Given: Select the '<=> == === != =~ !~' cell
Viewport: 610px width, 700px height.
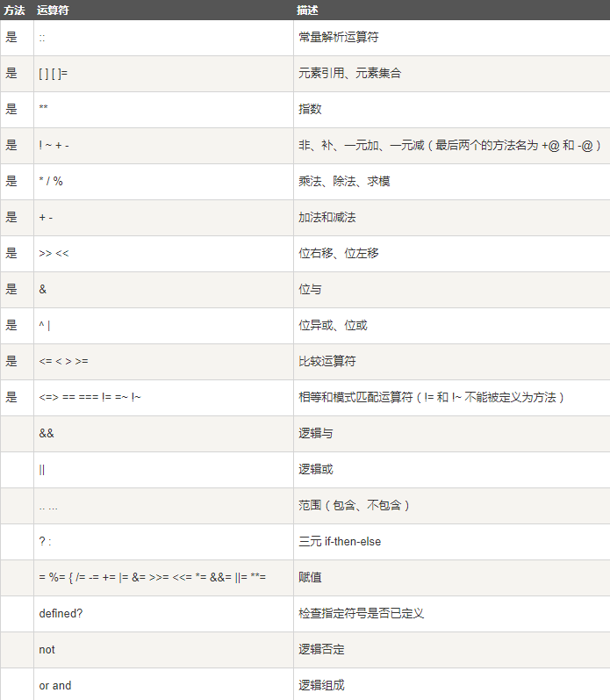Looking at the screenshot, I should [x=90, y=397].
